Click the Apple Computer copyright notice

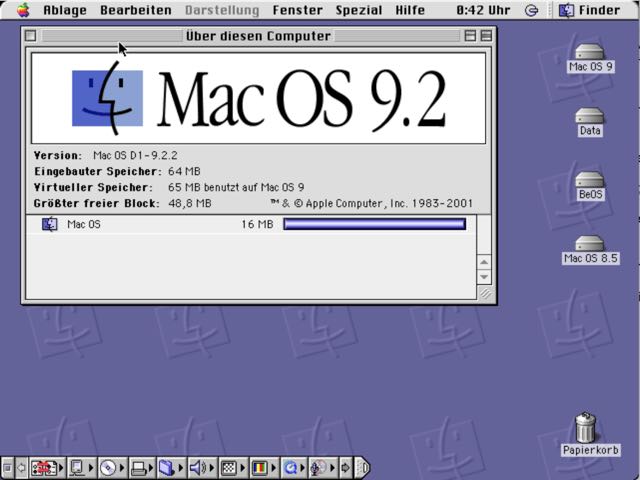coord(371,203)
